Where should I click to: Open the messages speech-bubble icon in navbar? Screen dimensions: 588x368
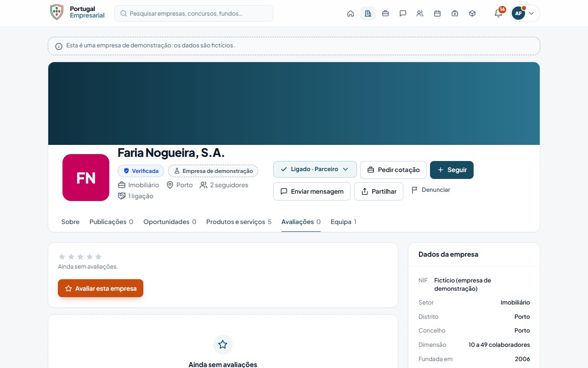pyautogui.click(x=403, y=13)
